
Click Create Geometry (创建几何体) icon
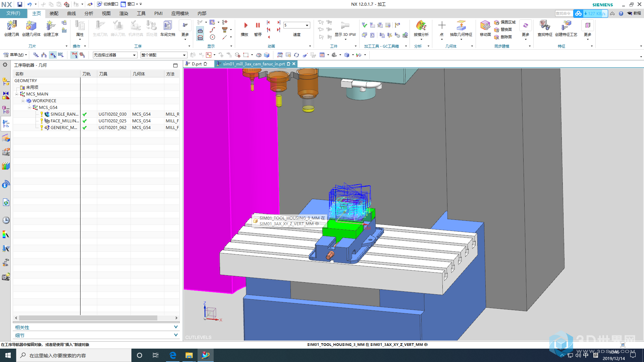click(x=31, y=28)
